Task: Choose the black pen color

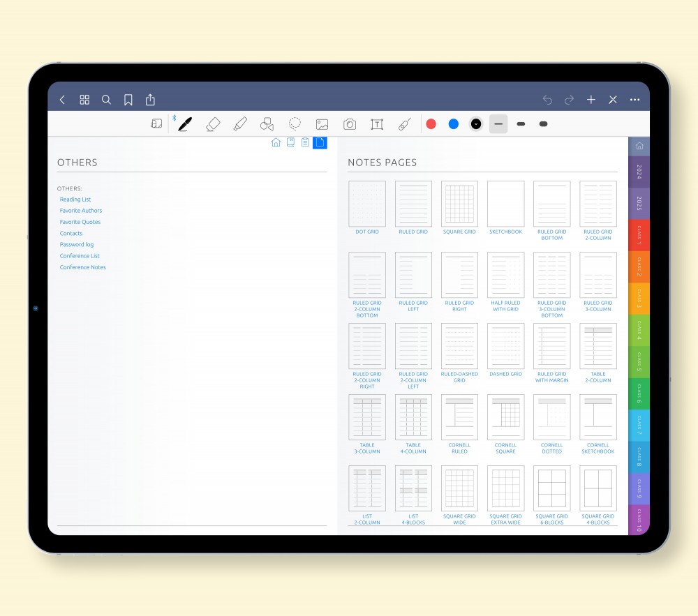Action: click(476, 124)
